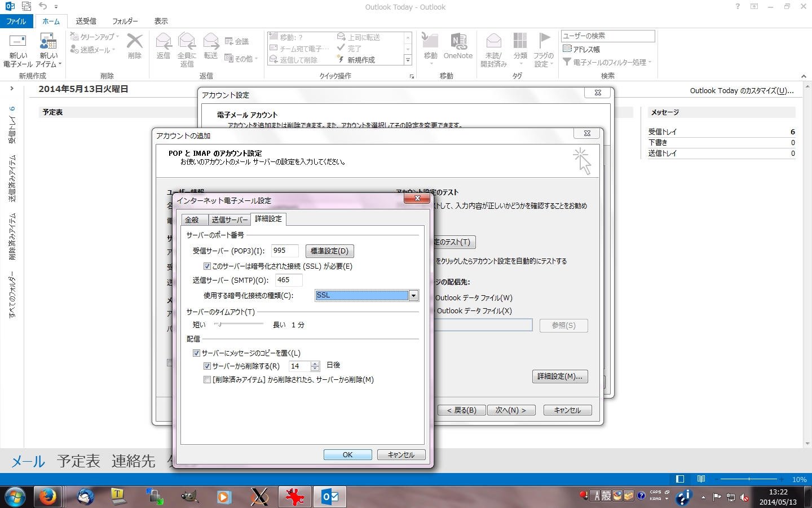Image resolution: width=812 pixels, height=508 pixels.
Task: Click the POP3 incoming port field
Action: tap(285, 251)
